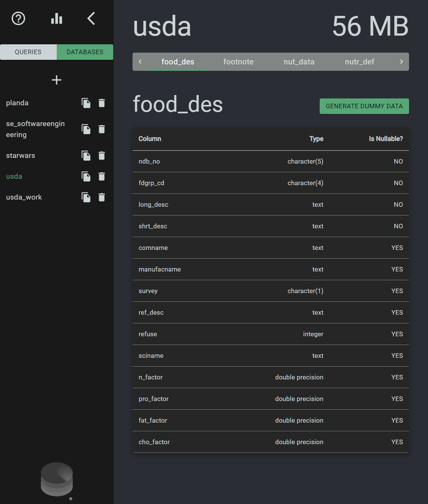This screenshot has height=504, width=428.
Task: Open the starwars database
Action: [x=20, y=156]
